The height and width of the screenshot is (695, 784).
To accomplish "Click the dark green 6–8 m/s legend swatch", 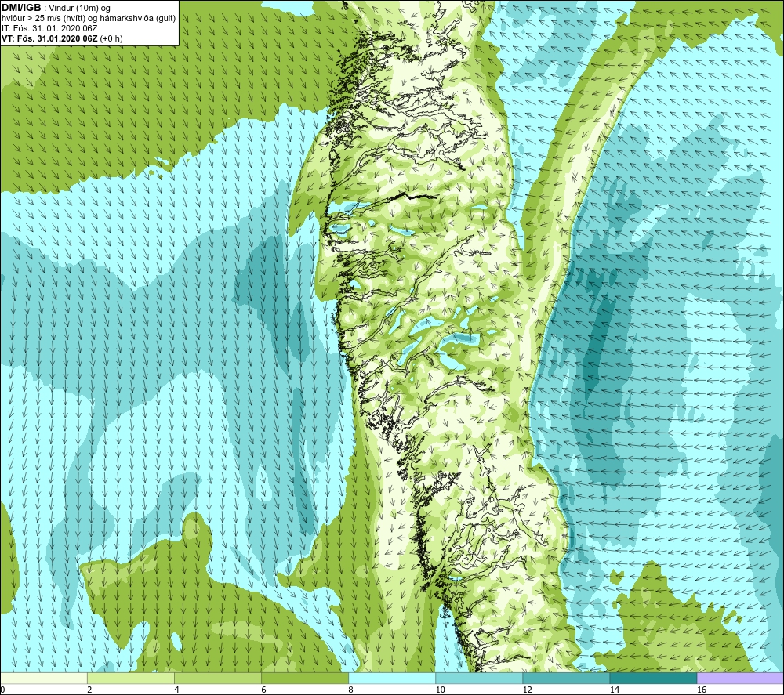I will 305,678.
